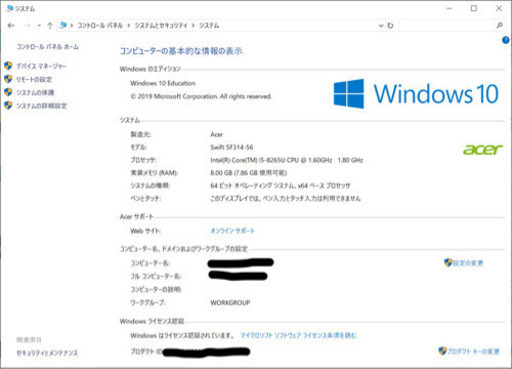The width and height of the screenshot is (512, 369).
Task: Select model value Swift SF314-56
Action: coord(232,147)
